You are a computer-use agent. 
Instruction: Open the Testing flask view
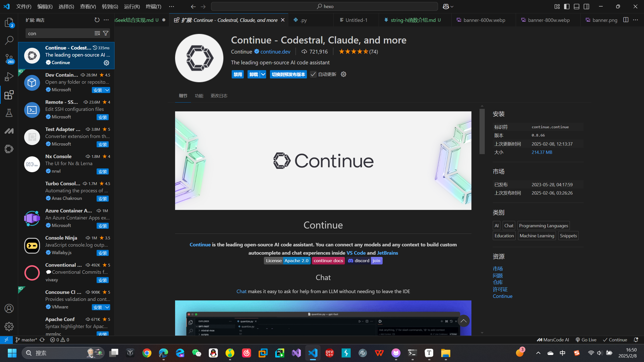[x=9, y=113]
